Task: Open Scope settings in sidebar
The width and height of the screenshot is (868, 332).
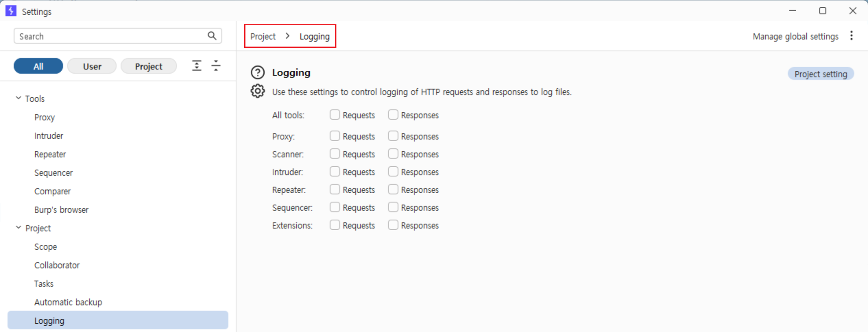Action: tap(45, 247)
